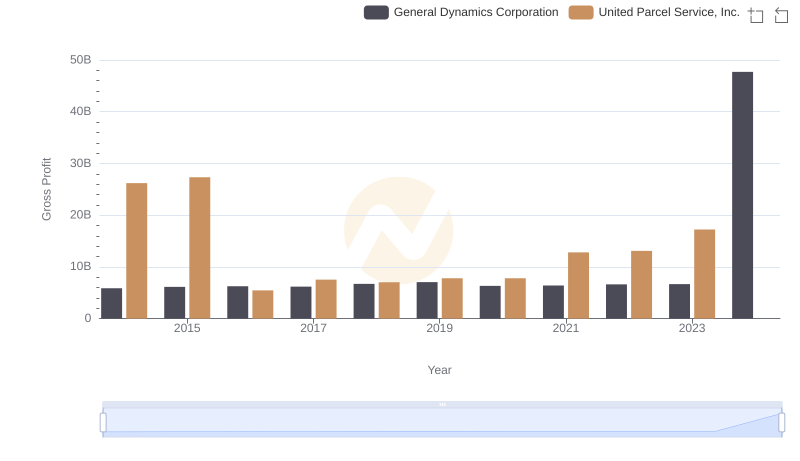This screenshot has width=800, height=461.
Task: Click the 0 y-axis label
Action: (x=88, y=318)
